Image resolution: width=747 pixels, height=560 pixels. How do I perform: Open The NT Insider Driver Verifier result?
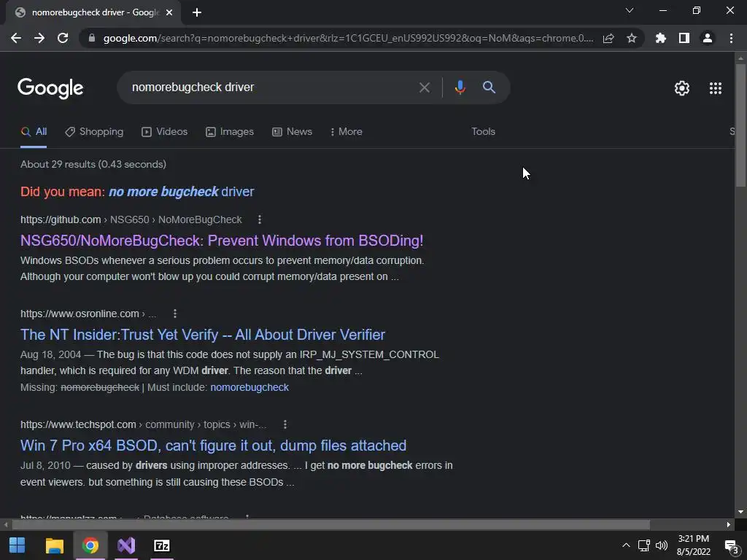pos(203,335)
